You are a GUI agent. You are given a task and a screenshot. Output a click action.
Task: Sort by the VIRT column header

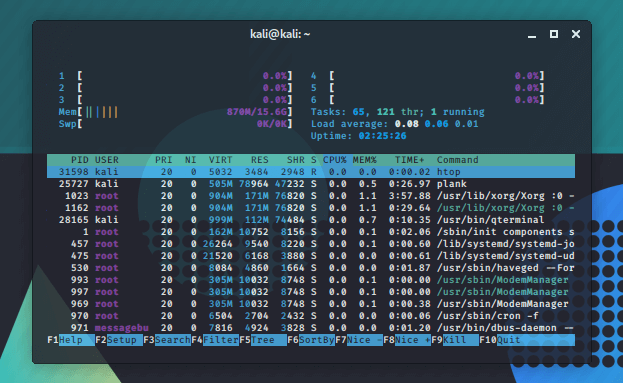click(x=221, y=160)
